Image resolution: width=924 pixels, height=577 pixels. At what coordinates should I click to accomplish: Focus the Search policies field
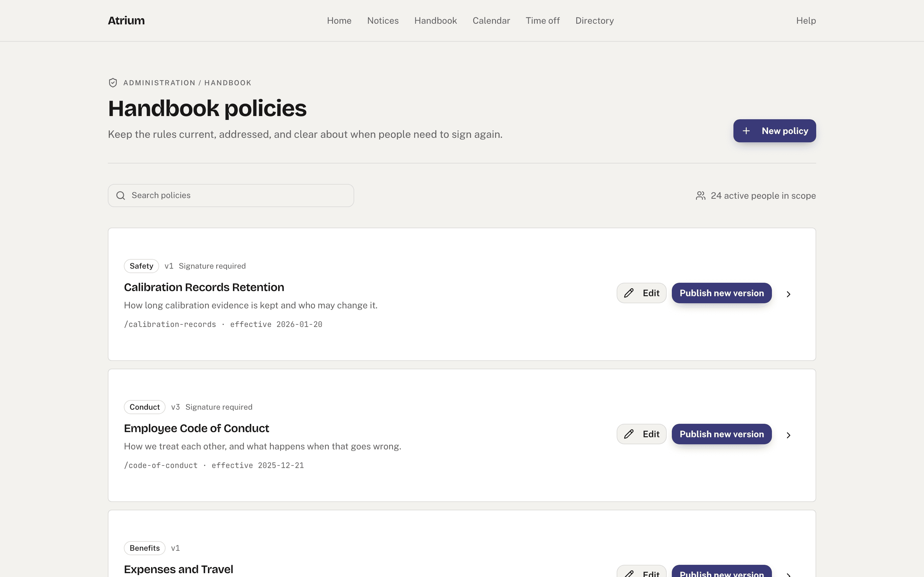231,196
